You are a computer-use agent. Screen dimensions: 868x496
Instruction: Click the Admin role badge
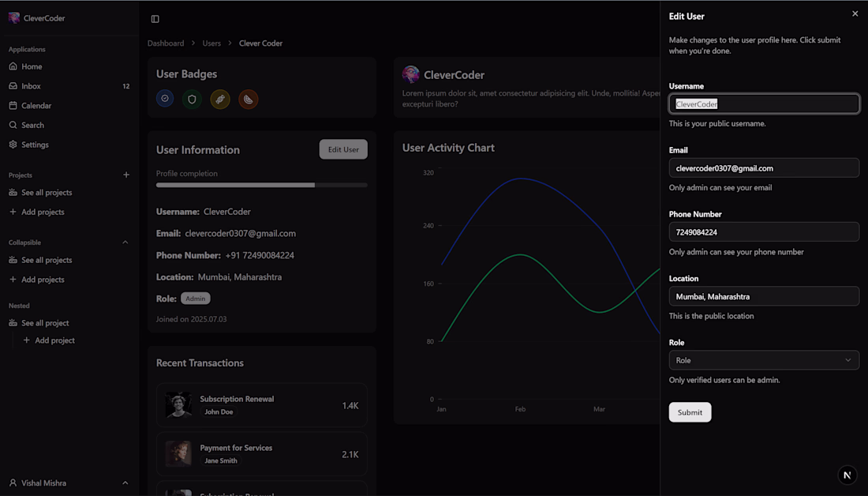[196, 299]
